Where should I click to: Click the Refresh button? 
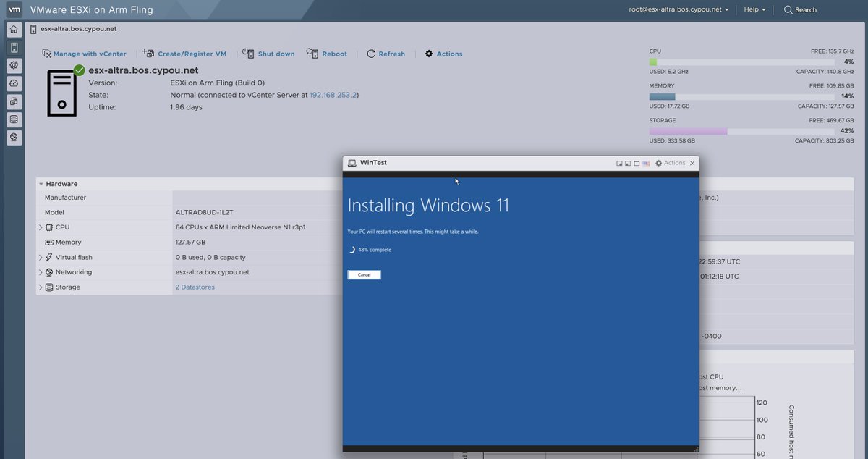pos(386,54)
